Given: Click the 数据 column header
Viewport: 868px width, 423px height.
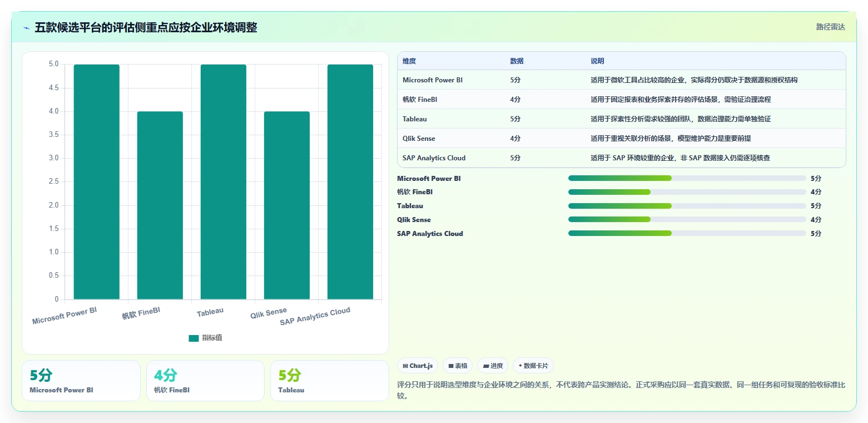Looking at the screenshot, I should (x=517, y=61).
